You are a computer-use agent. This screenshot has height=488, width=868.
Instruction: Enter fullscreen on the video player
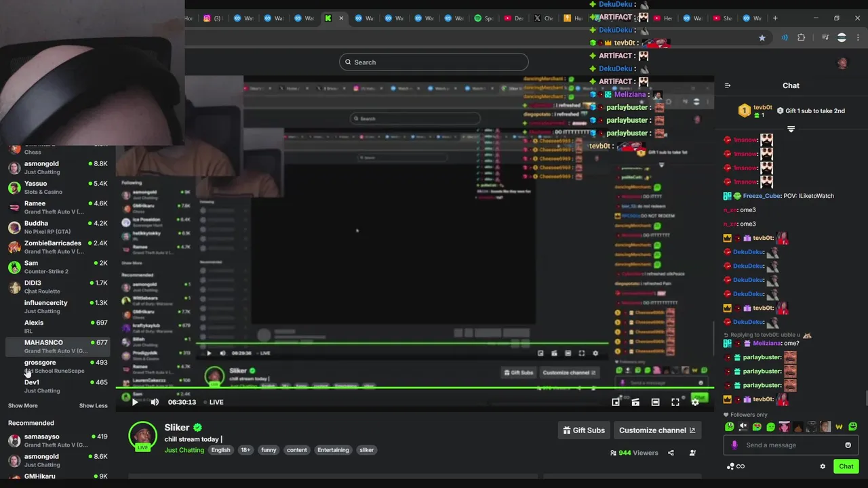pyautogui.click(x=675, y=402)
